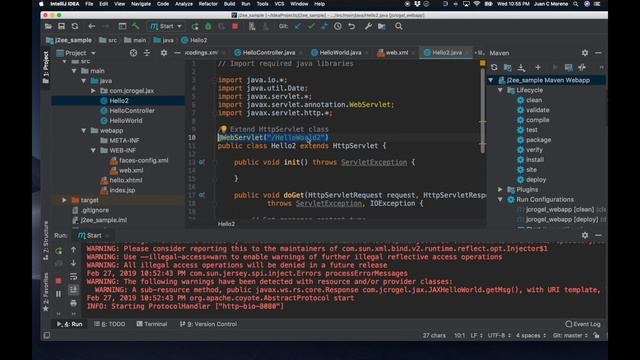
Task: Open Maven panel gear settings
Action: tap(585, 53)
